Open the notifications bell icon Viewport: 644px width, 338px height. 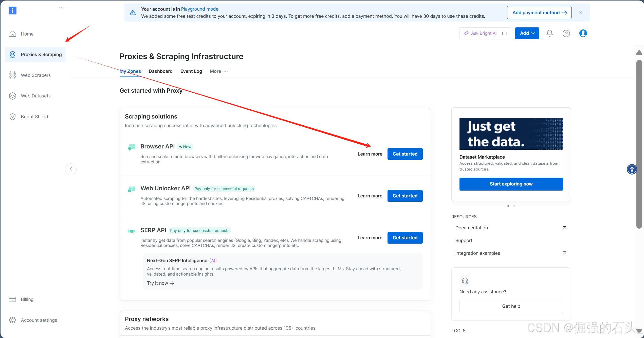pyautogui.click(x=549, y=33)
